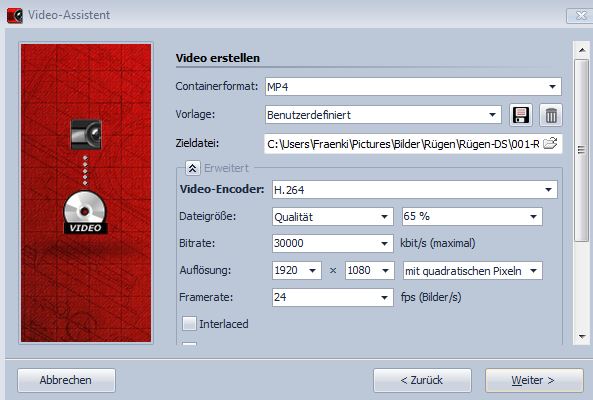Click the Containerformat label
593x400 pixels.
217,86
